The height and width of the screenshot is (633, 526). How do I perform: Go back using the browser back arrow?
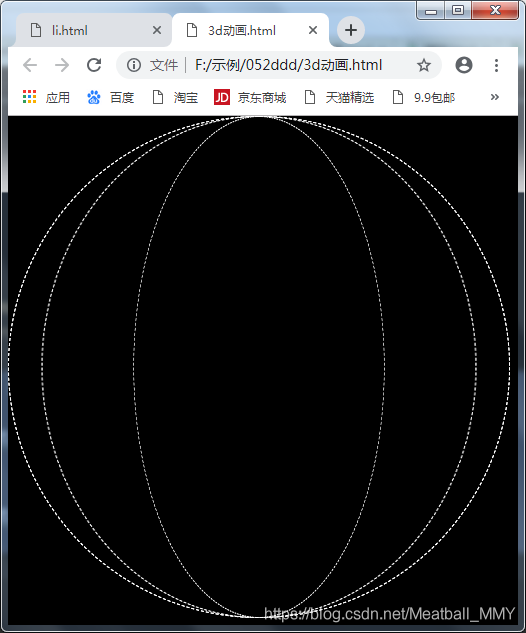(x=30, y=65)
